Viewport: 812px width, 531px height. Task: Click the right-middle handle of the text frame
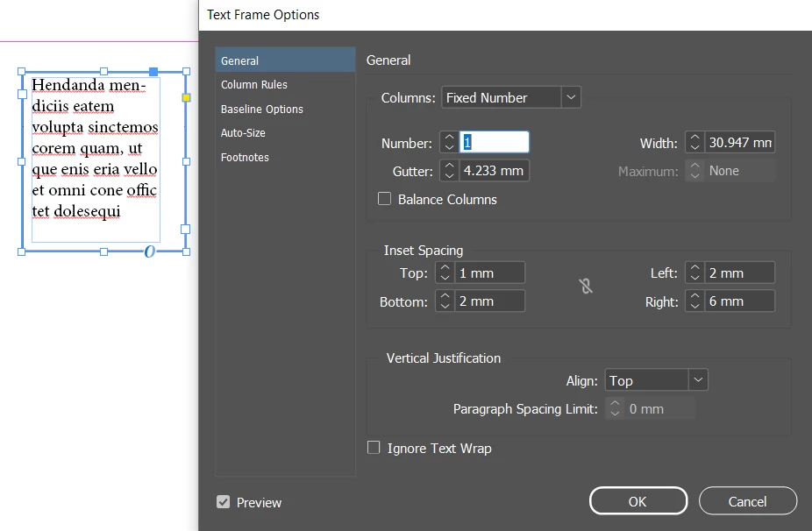pos(187,161)
